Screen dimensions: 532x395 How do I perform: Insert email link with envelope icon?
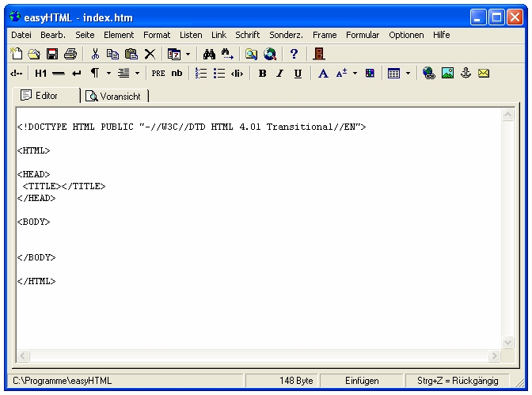(484, 74)
